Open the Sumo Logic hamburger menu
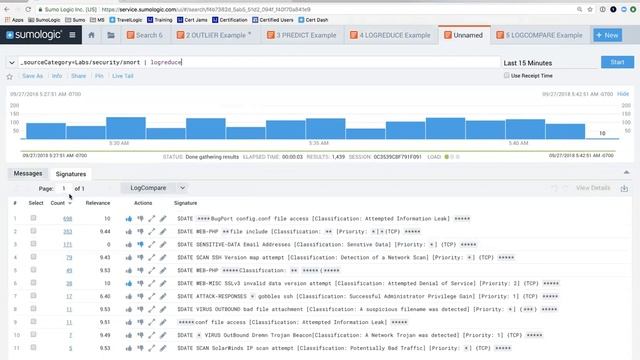 pos(72,35)
